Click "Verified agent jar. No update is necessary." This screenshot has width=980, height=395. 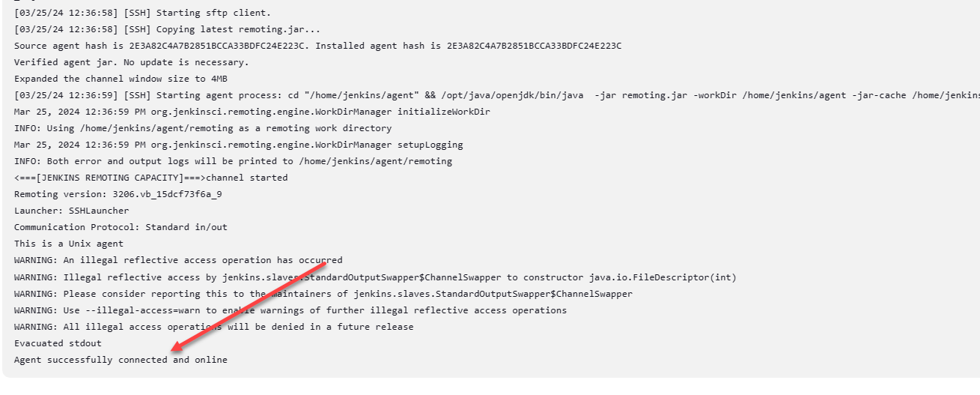click(131, 62)
